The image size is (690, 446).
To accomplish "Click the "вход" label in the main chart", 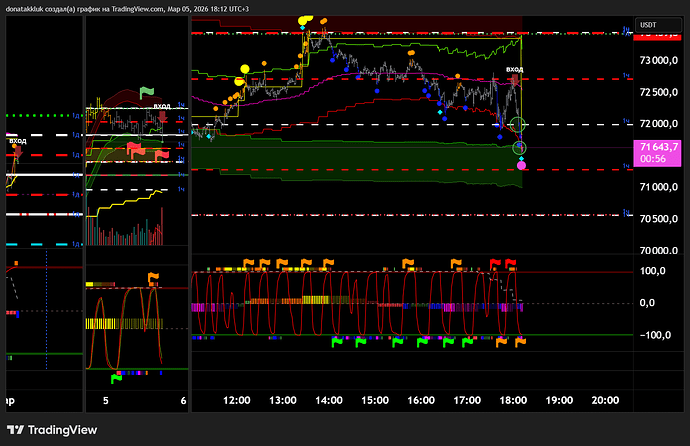I will pos(514,70).
